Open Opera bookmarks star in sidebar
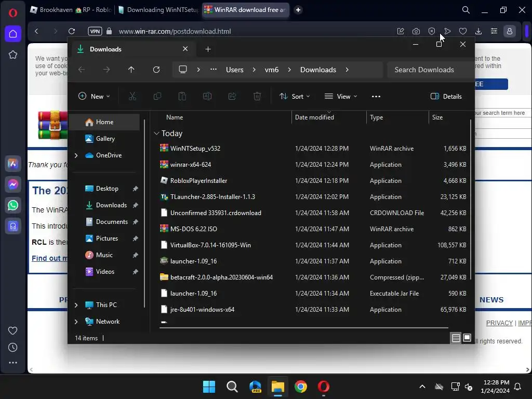Screen dimensions: 532x399 pos(13,55)
